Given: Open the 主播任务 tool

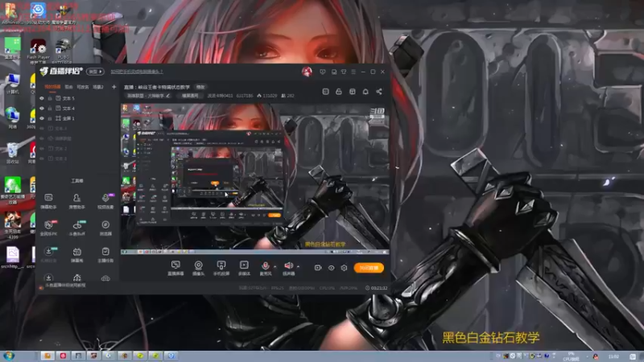Looking at the screenshot, I should click(105, 254).
